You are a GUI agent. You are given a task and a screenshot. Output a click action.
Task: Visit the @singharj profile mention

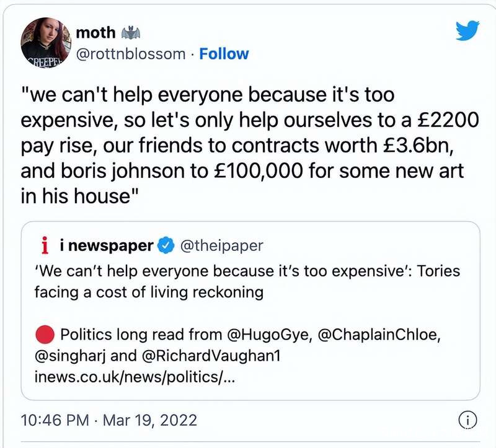[x=68, y=357]
